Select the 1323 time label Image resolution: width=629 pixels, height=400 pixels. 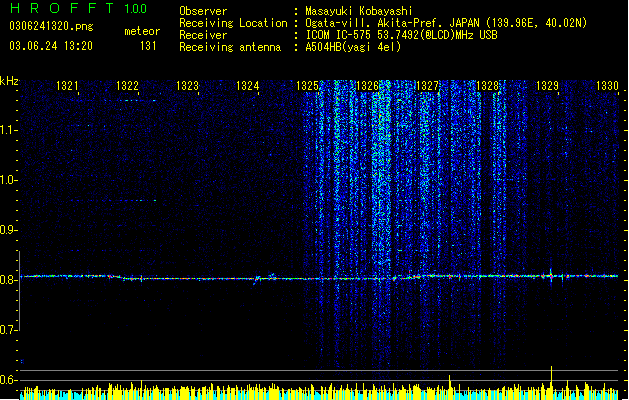coord(187,86)
